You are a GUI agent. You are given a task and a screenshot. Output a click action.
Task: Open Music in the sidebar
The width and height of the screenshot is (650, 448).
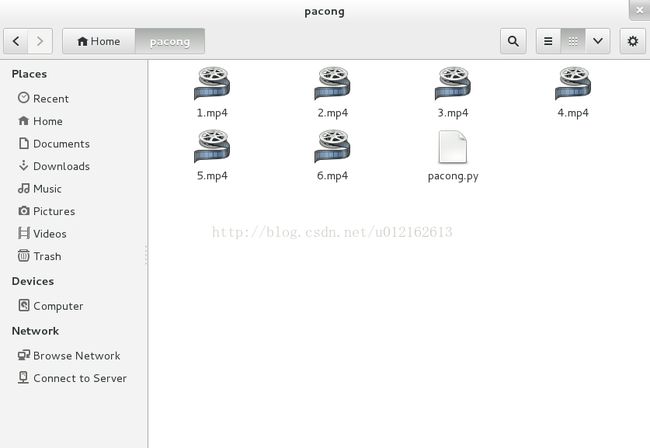click(73, 189)
